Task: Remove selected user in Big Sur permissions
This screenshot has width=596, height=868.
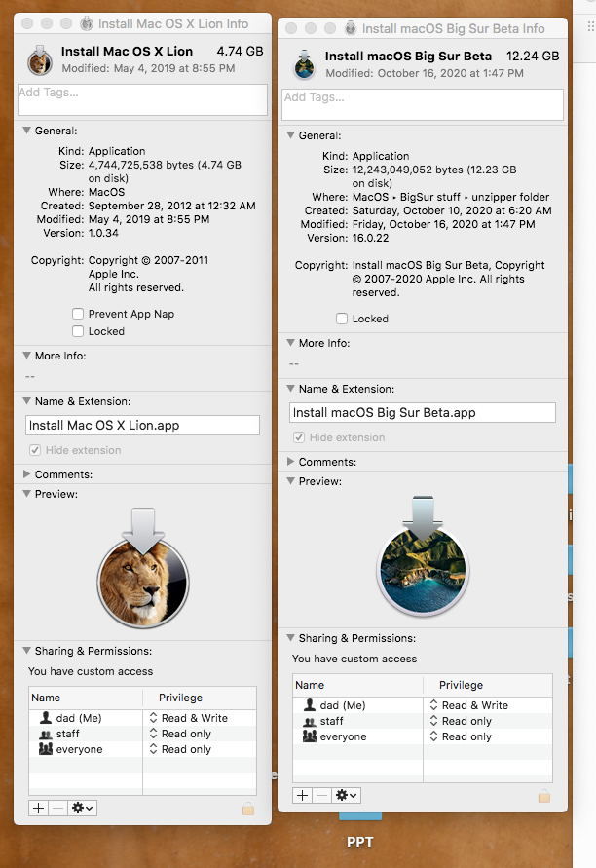Action: [x=321, y=796]
